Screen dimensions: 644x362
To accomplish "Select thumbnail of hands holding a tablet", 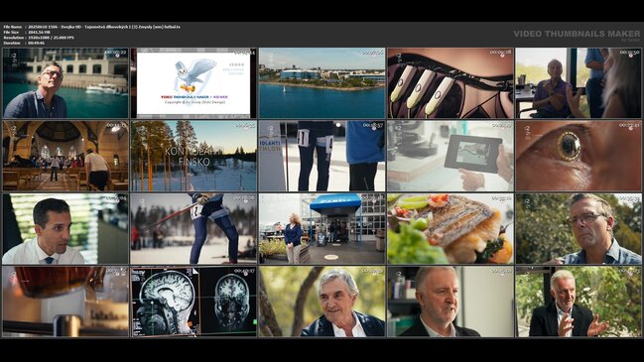I will pyautogui.click(x=451, y=156).
